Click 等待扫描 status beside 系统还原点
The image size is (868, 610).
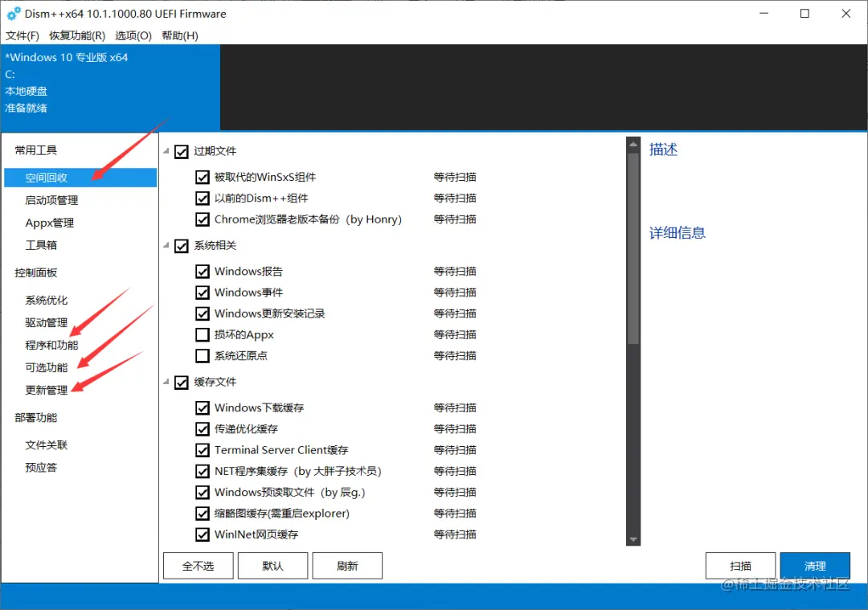pos(455,355)
